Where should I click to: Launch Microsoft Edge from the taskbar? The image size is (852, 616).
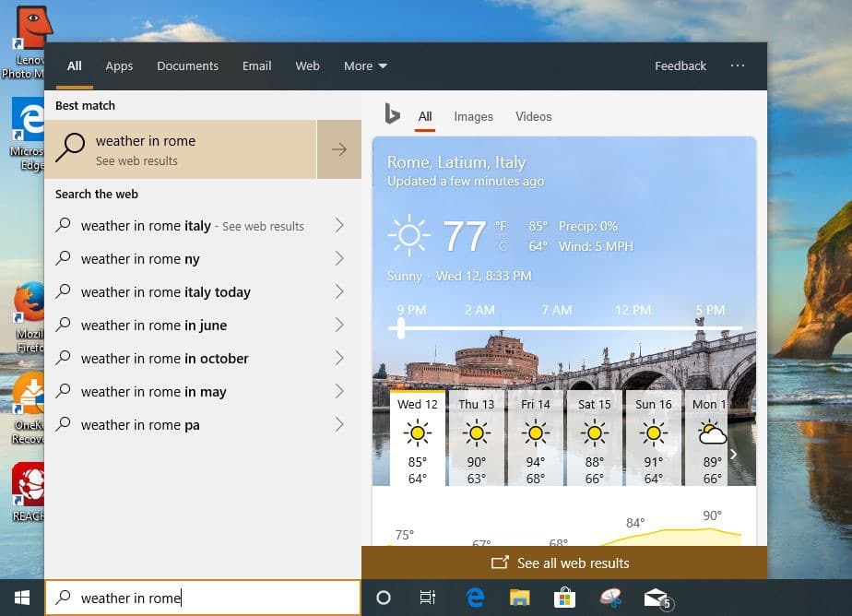[x=475, y=598]
